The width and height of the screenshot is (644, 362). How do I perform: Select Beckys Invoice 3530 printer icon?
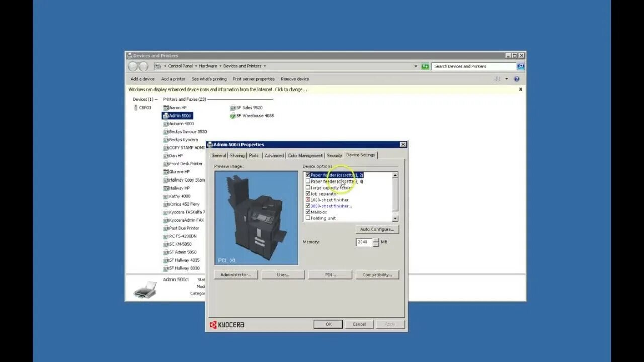pos(166,132)
